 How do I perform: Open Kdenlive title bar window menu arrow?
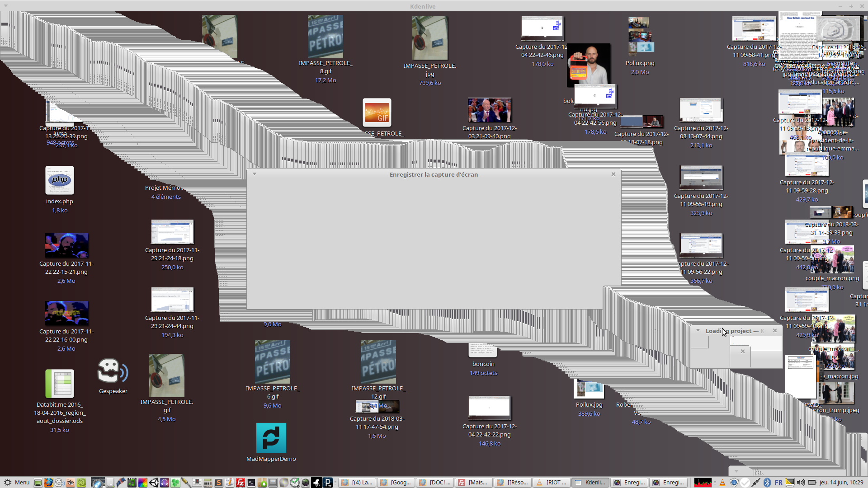click(x=5, y=6)
